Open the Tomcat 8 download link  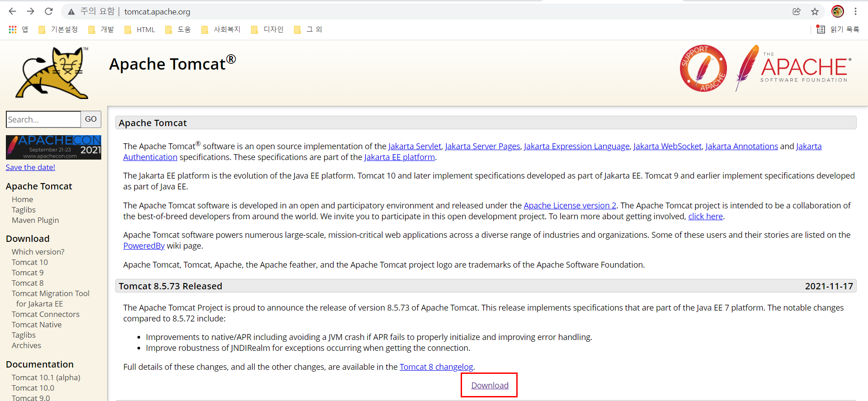coord(28,283)
